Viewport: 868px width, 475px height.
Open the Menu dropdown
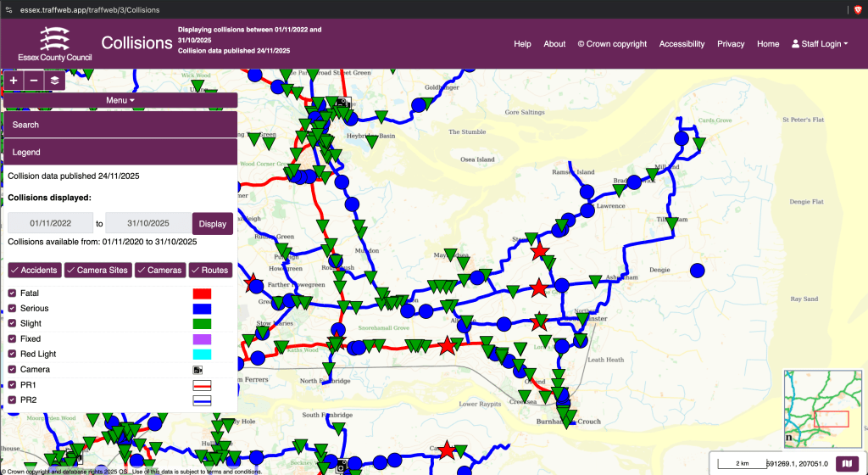[120, 100]
